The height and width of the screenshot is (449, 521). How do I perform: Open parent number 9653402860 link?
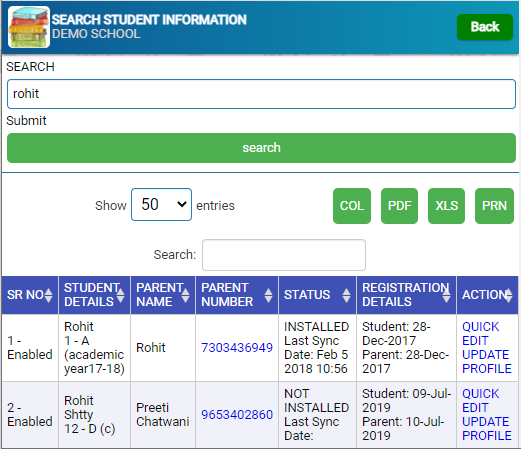[x=237, y=415]
